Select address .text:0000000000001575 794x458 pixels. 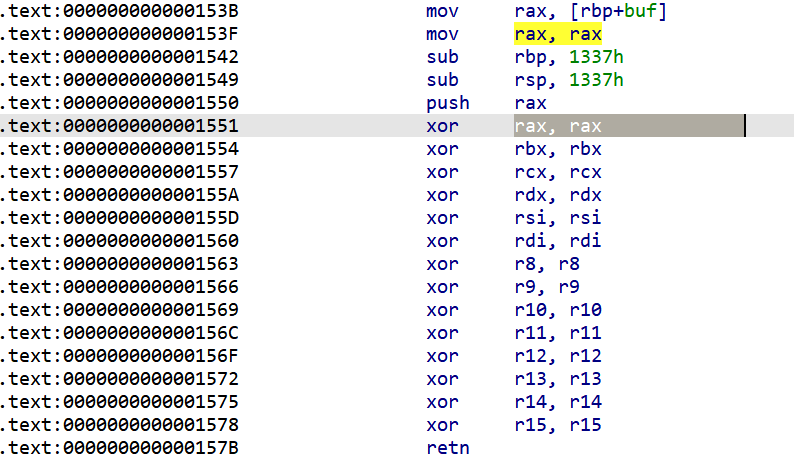click(119, 402)
